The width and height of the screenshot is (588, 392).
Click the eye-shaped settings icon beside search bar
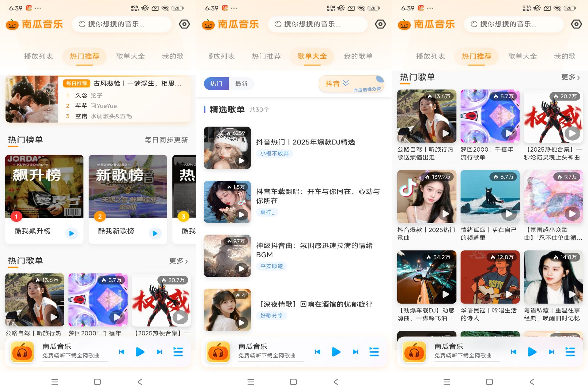(x=184, y=24)
